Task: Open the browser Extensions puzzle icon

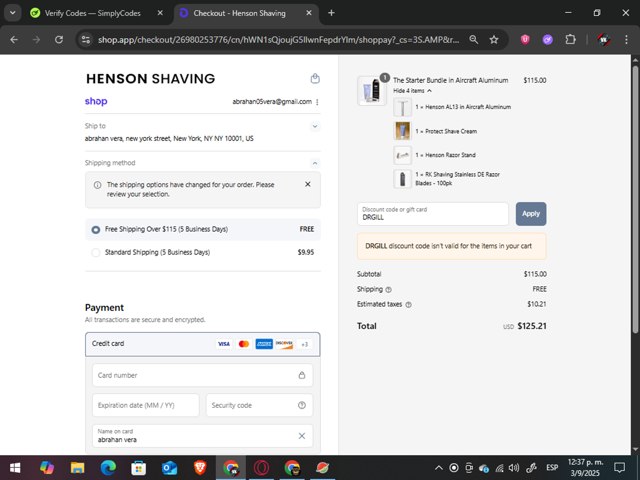Action: click(x=570, y=40)
